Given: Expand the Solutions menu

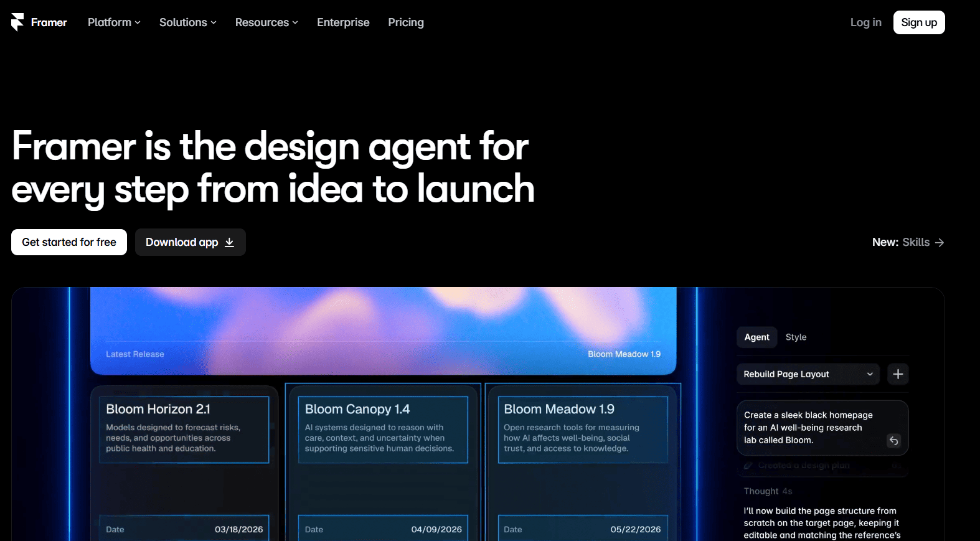Looking at the screenshot, I should click(x=187, y=22).
